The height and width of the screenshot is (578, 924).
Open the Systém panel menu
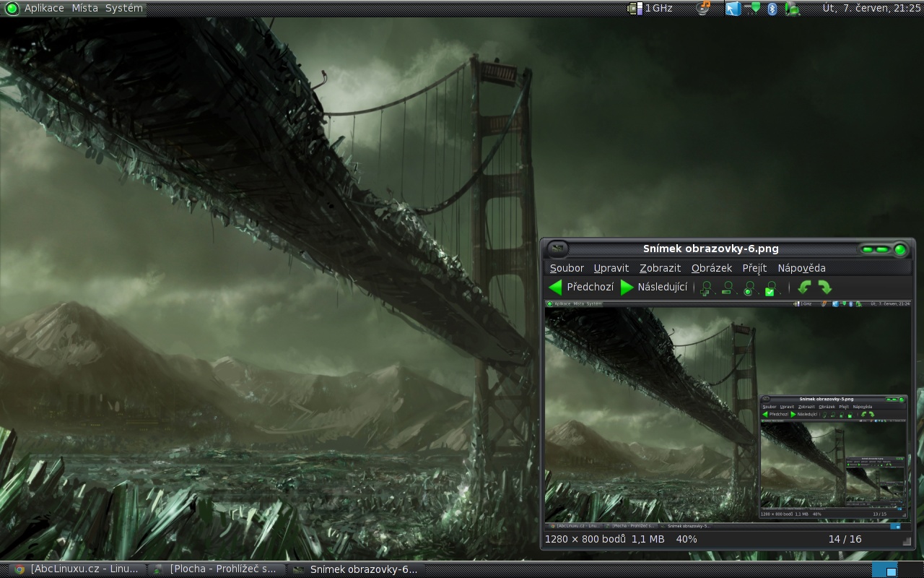click(x=124, y=8)
